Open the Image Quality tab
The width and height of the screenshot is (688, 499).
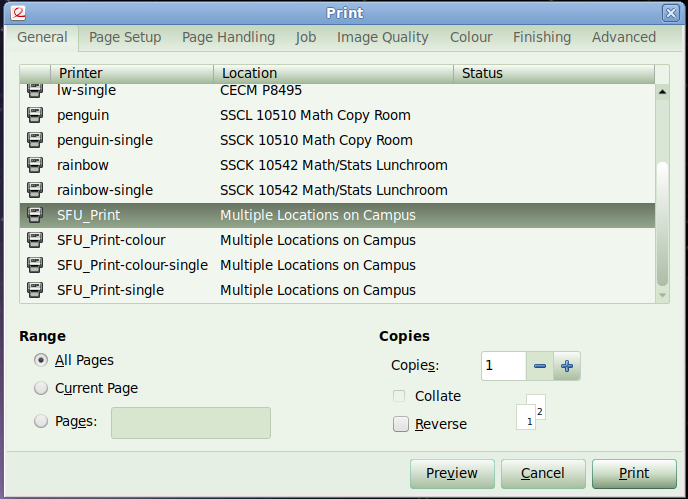pyautogui.click(x=382, y=37)
